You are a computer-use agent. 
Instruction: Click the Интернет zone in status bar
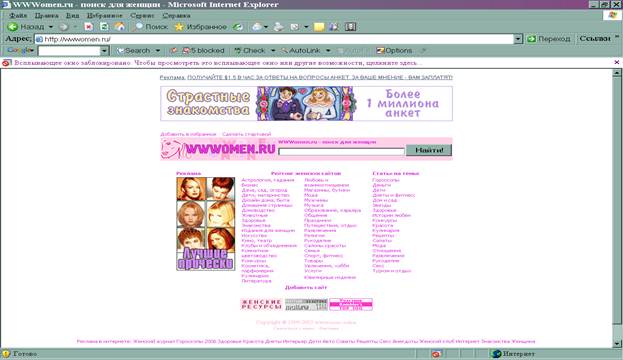(513, 354)
